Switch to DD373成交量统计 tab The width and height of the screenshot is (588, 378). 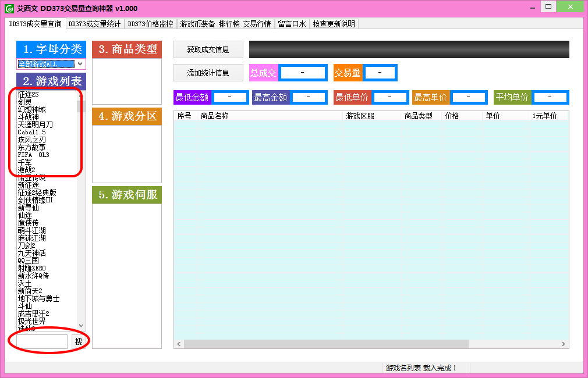[x=94, y=24]
